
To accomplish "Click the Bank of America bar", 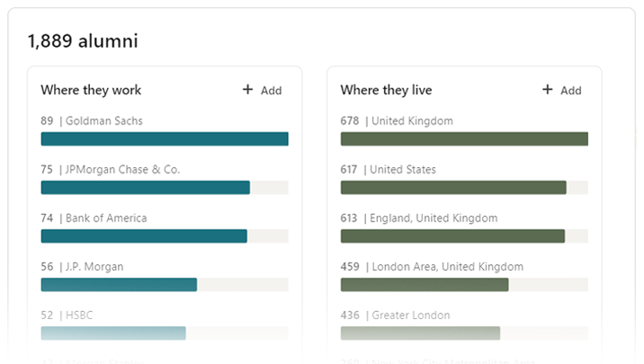I will point(144,235).
